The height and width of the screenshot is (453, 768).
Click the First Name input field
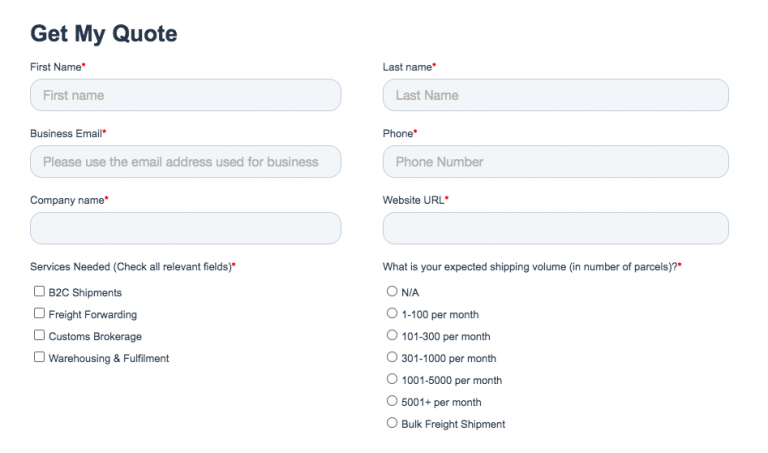click(x=185, y=95)
